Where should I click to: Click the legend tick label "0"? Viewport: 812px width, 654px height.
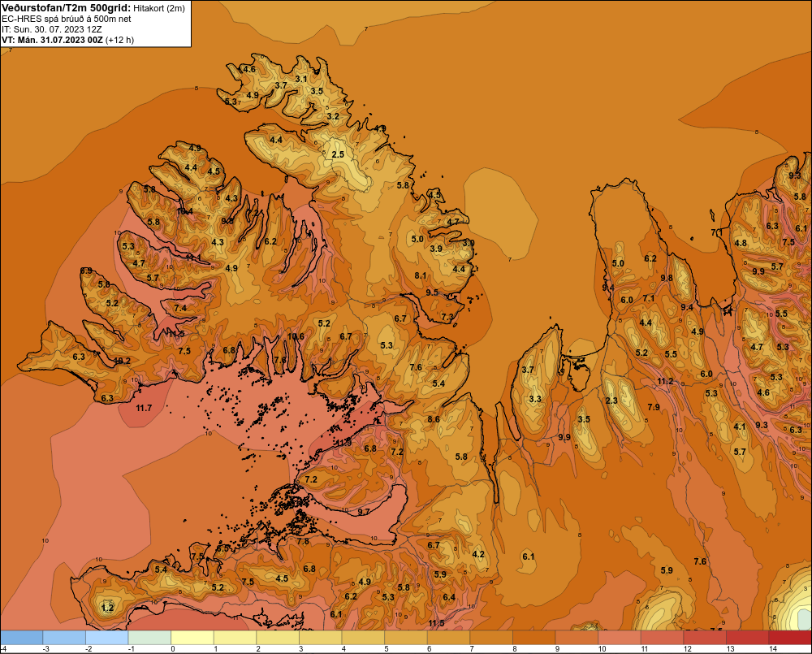pyautogui.click(x=173, y=649)
